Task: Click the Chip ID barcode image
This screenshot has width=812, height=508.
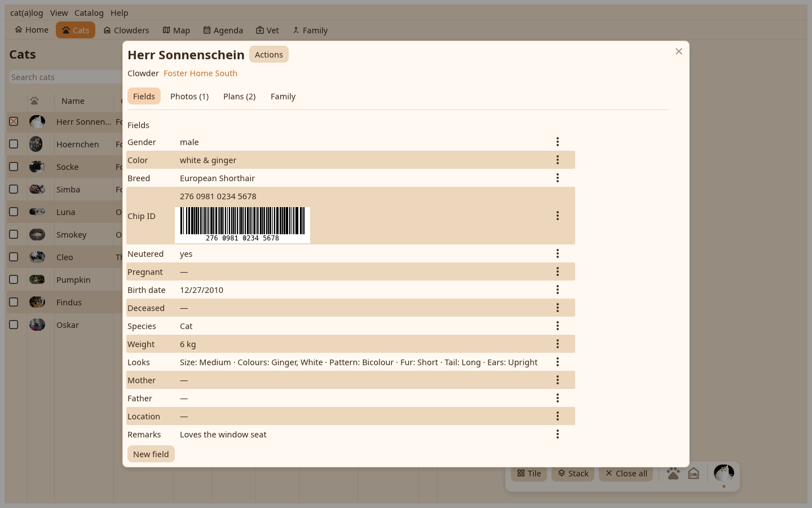Action: pos(242,225)
